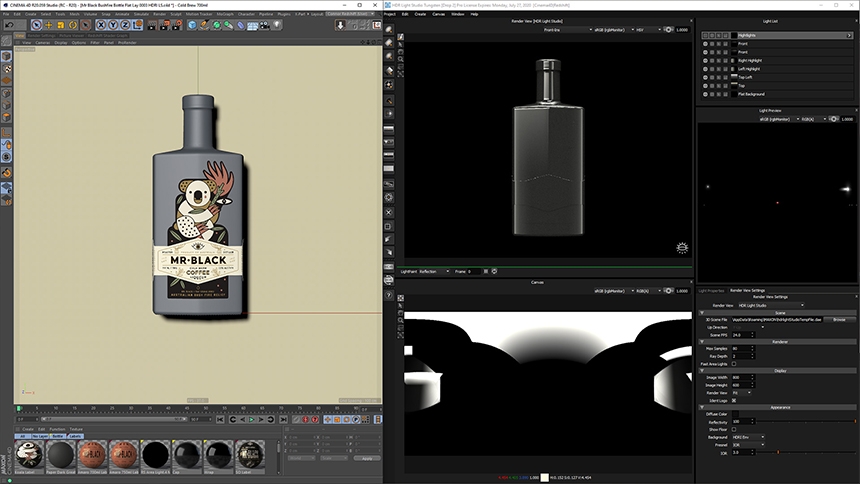The image size is (860, 484).
Task: Add a Cube primitive object
Action: point(192,25)
